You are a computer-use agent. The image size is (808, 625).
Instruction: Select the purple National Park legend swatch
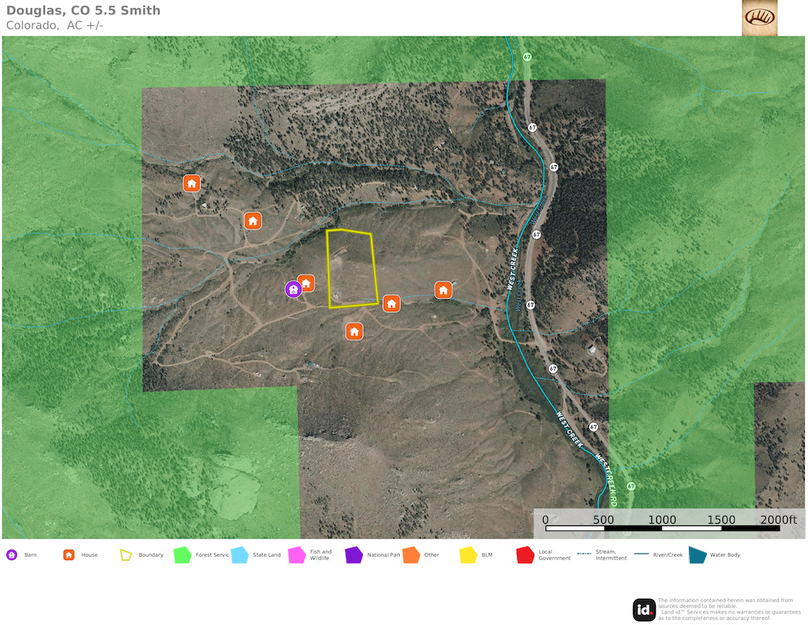354,555
